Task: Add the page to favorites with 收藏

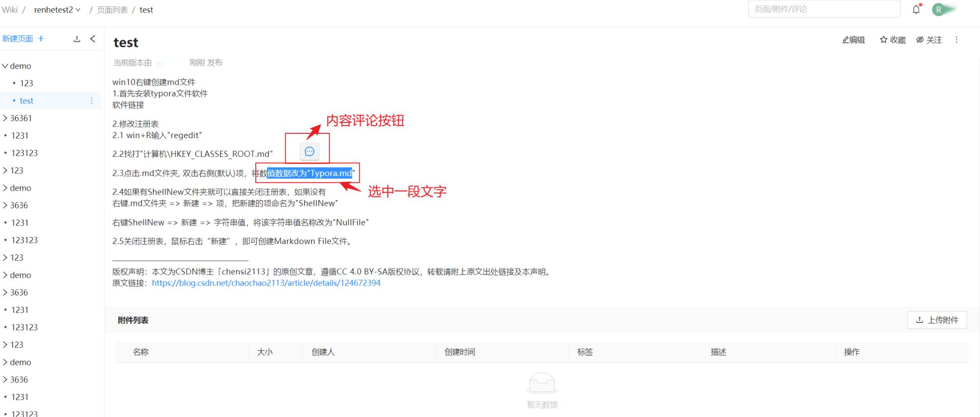Action: (x=892, y=40)
